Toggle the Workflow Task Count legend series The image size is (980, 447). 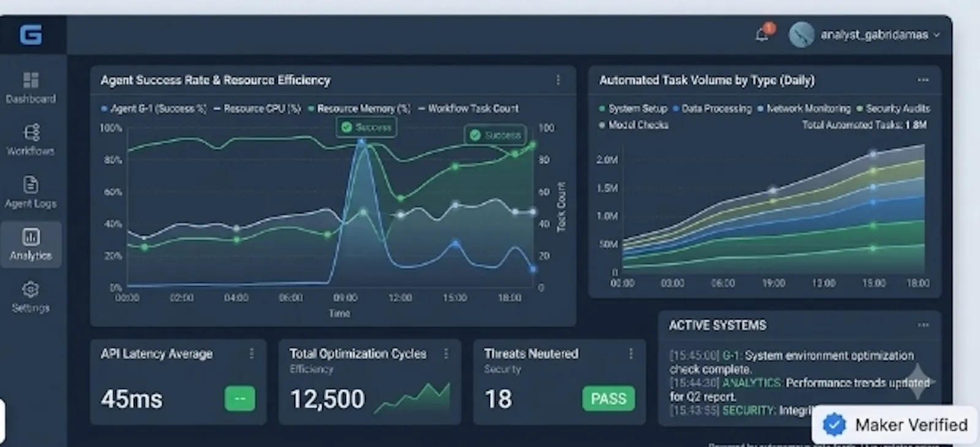coord(469,109)
